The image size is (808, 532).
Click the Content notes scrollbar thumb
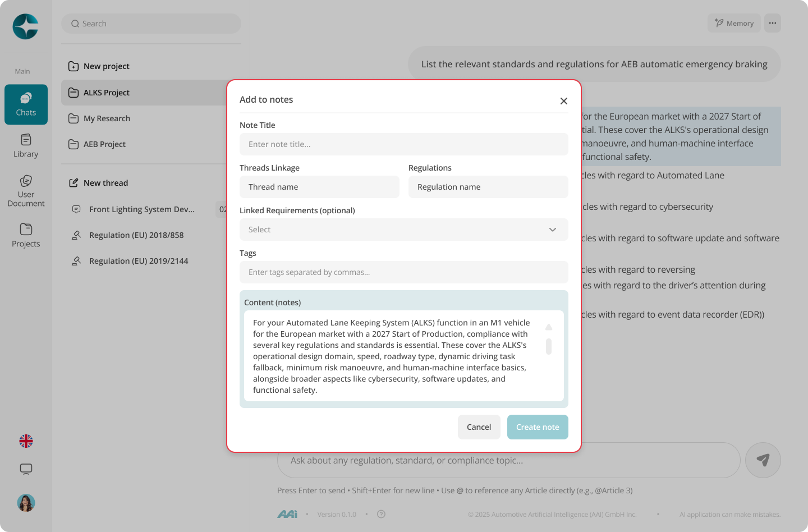coord(549,346)
